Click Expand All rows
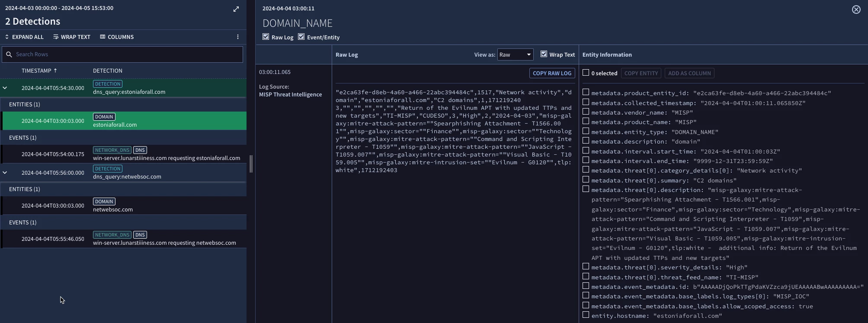This screenshot has width=868, height=323. click(24, 37)
